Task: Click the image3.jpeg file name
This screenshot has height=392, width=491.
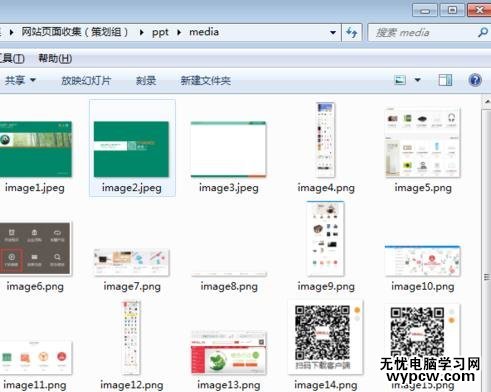Action: click(229, 188)
